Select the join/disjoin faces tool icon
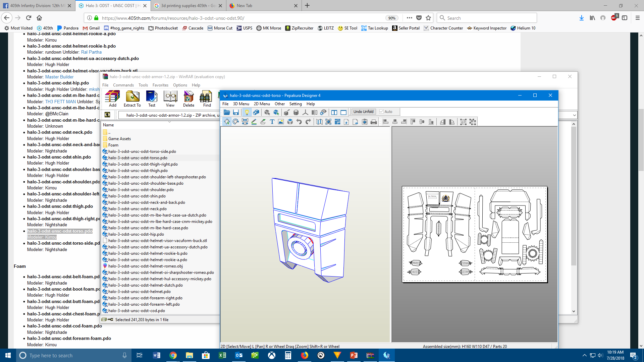The width and height of the screenshot is (644, 362). [x=245, y=122]
